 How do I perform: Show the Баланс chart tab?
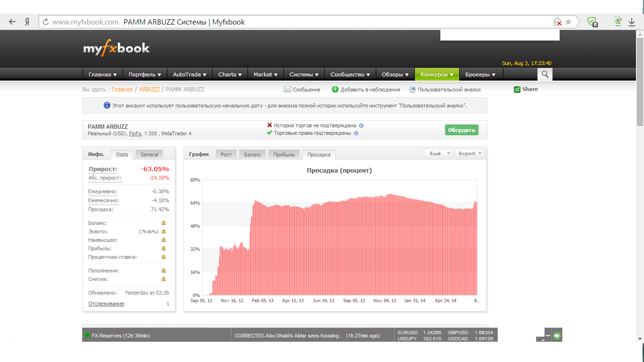tap(253, 155)
